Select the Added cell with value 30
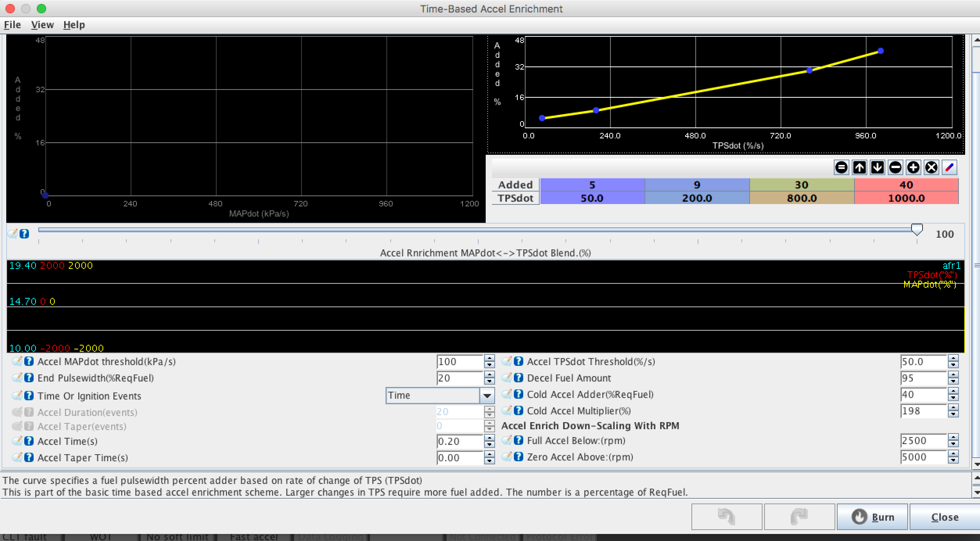 (801, 185)
